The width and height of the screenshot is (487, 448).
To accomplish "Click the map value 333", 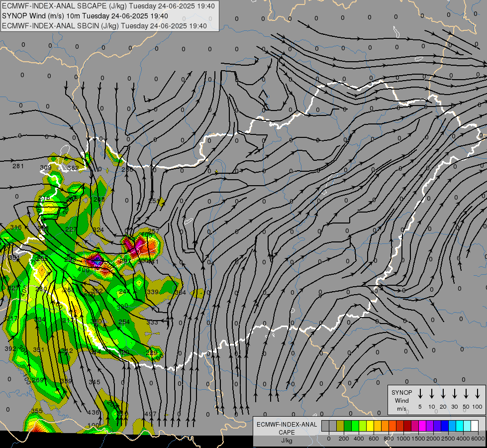I will pos(152,323).
